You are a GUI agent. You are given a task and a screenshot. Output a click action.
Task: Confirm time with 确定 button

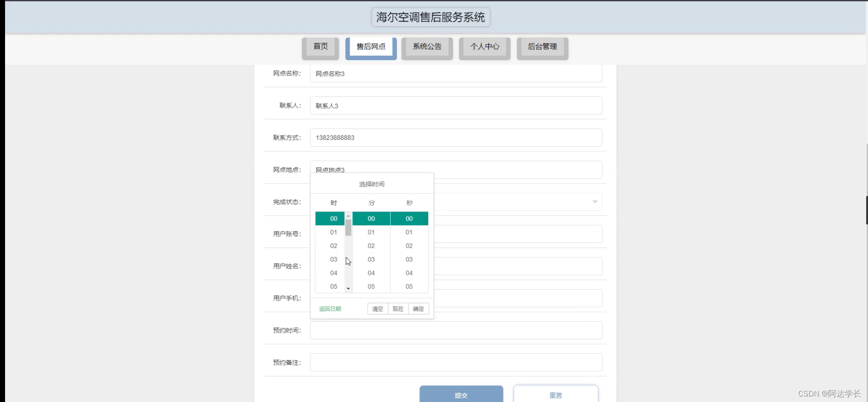click(419, 309)
